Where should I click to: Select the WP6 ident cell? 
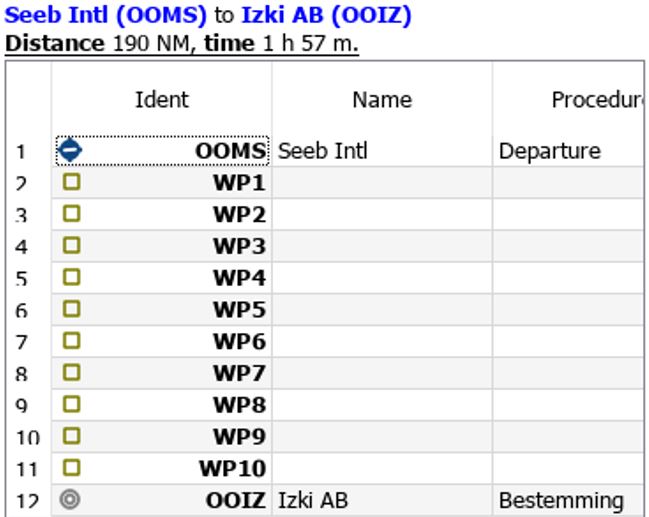162,341
